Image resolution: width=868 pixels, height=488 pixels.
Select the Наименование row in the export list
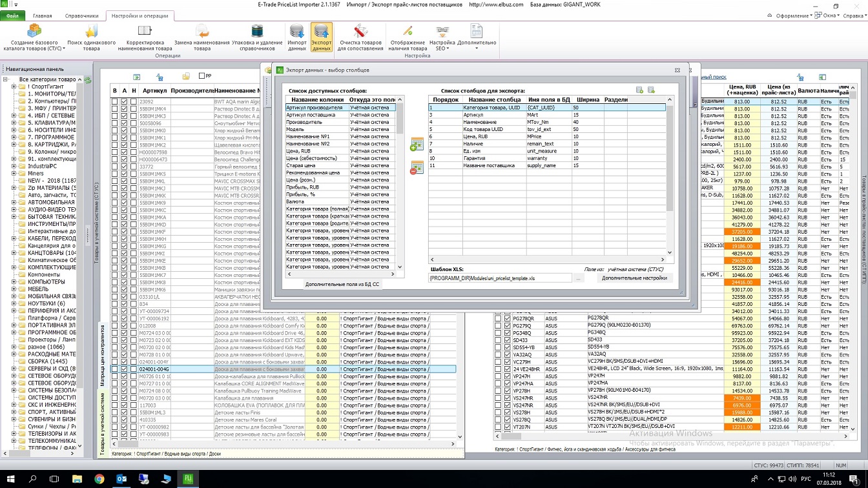[546, 122]
